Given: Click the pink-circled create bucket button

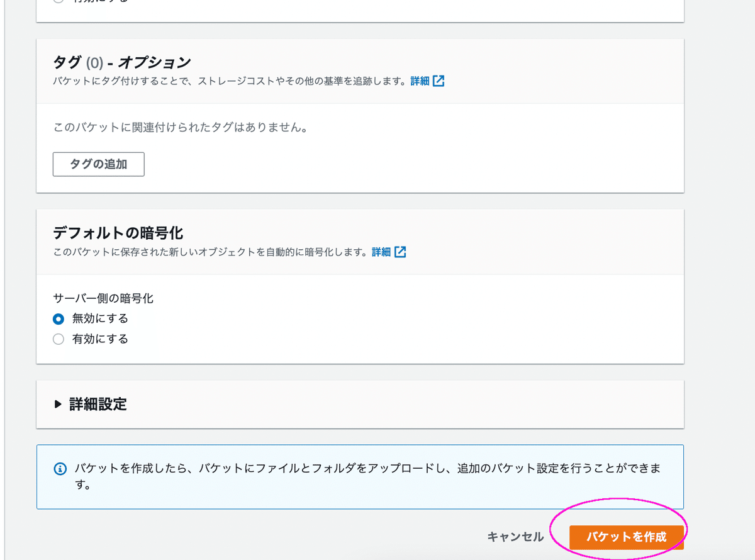Looking at the screenshot, I should 626,537.
